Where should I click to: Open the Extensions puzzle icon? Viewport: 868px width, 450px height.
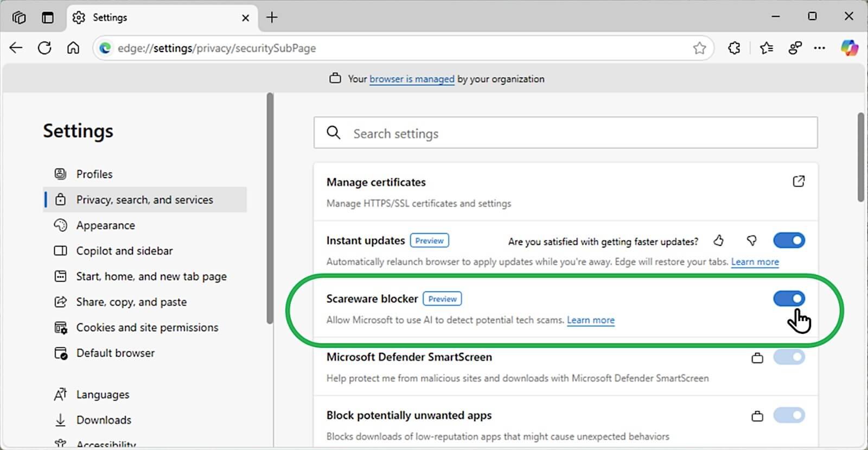coord(734,48)
